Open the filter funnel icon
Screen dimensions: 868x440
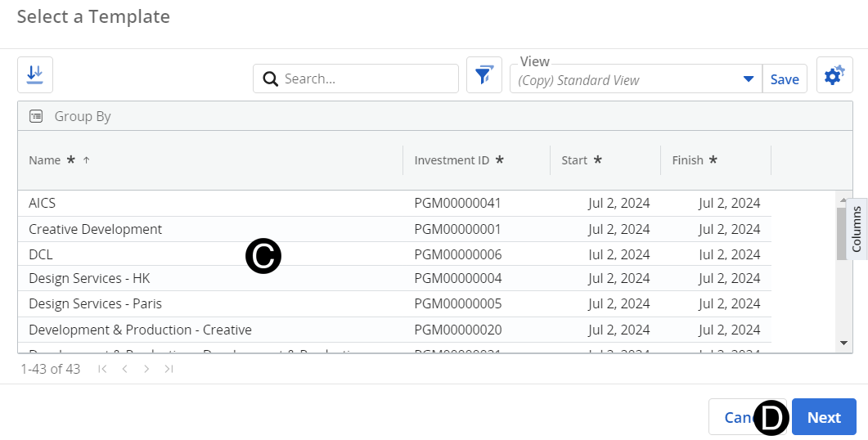pos(483,75)
